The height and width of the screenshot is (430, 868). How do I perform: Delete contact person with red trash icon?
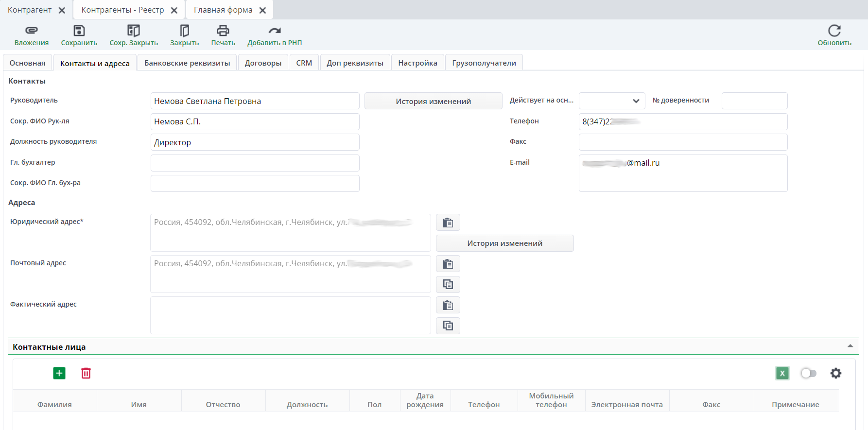(86, 373)
